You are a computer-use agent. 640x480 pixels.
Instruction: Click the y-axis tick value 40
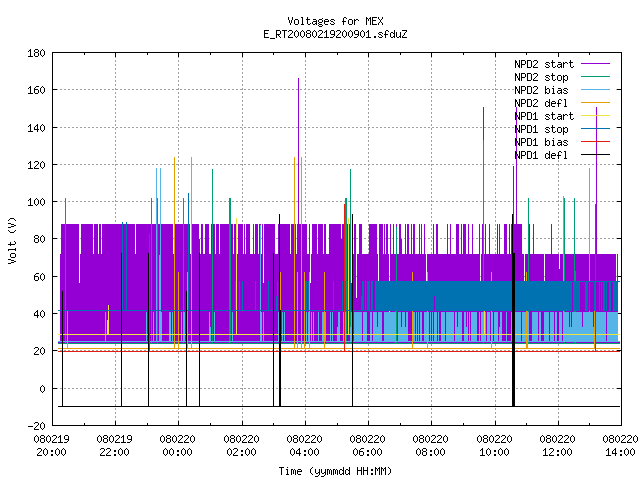tap(39, 314)
